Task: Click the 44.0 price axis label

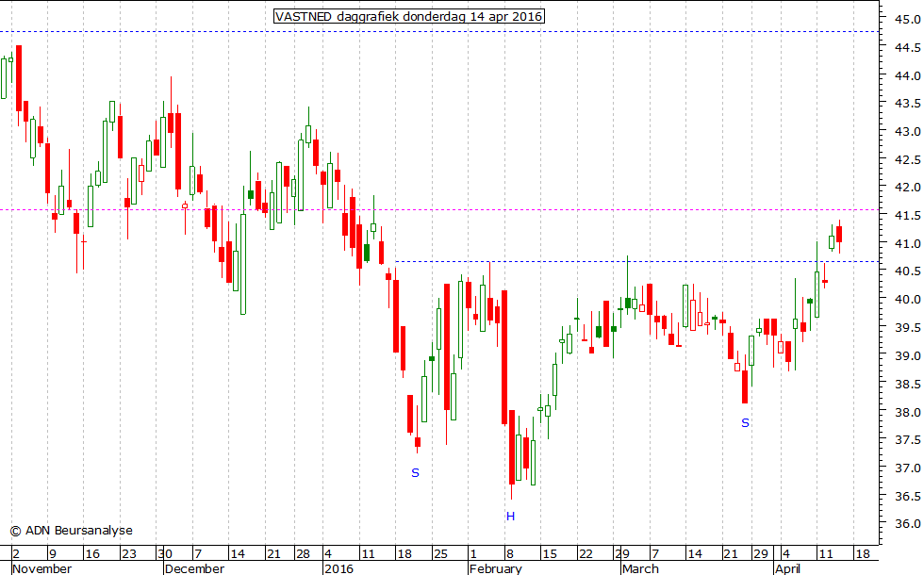Action: [907, 75]
